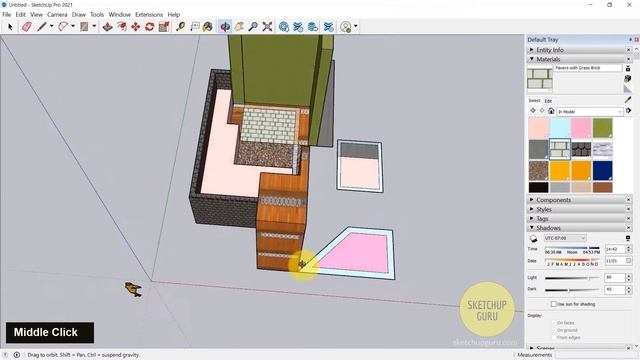
Task: Open the Tools menu
Action: pyautogui.click(x=97, y=14)
